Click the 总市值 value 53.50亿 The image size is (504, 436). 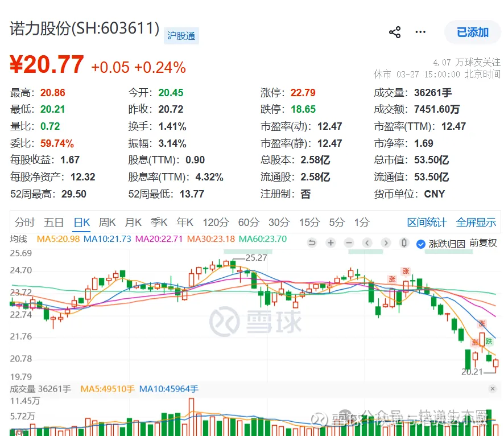431,160
